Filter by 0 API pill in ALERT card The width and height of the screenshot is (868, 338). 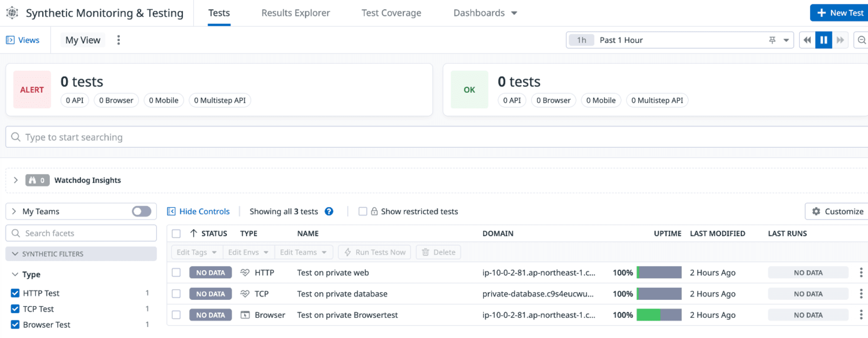[x=75, y=100]
